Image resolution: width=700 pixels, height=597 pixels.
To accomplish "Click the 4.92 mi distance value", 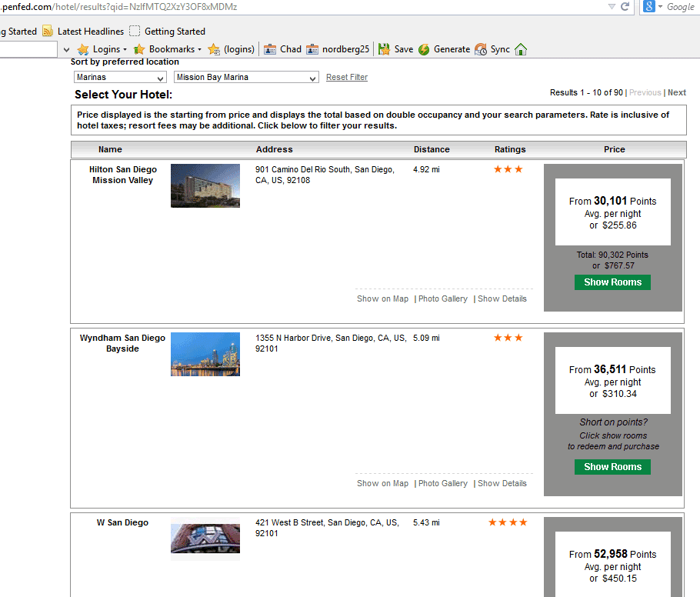I will (426, 170).
